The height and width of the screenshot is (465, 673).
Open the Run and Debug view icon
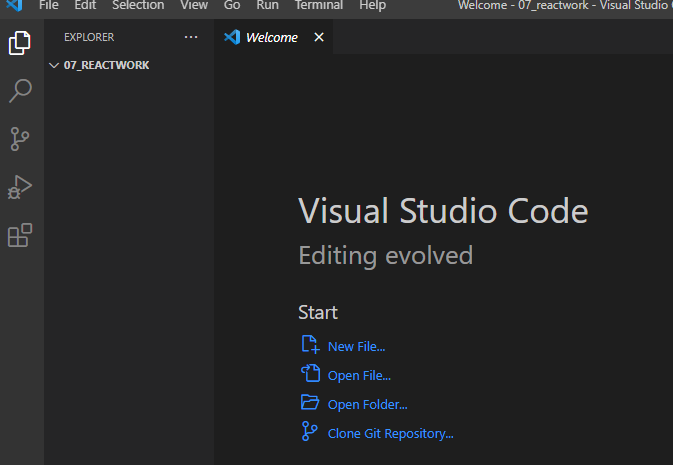tap(20, 187)
